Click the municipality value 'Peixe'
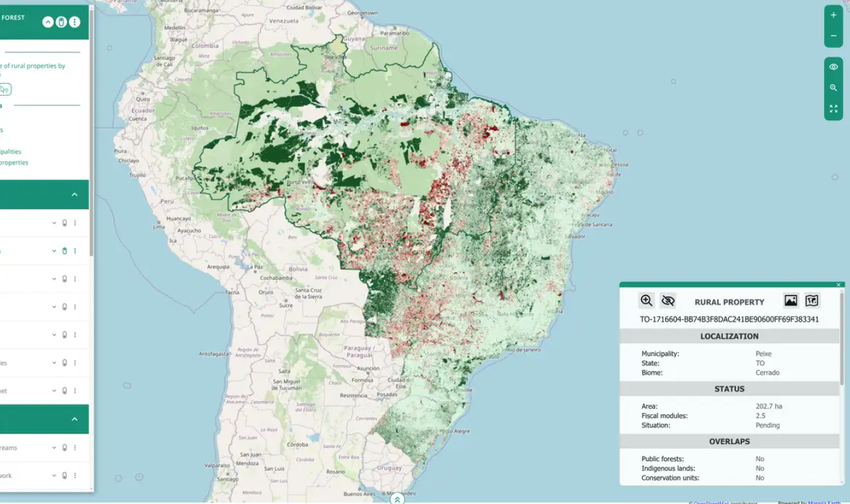The image size is (850, 504). (764, 354)
